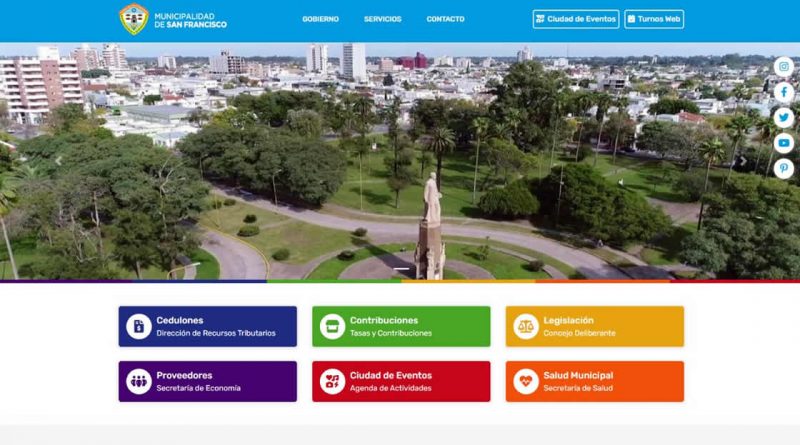Open Contribuciones title link
The height and width of the screenshot is (445, 800).
point(384,320)
